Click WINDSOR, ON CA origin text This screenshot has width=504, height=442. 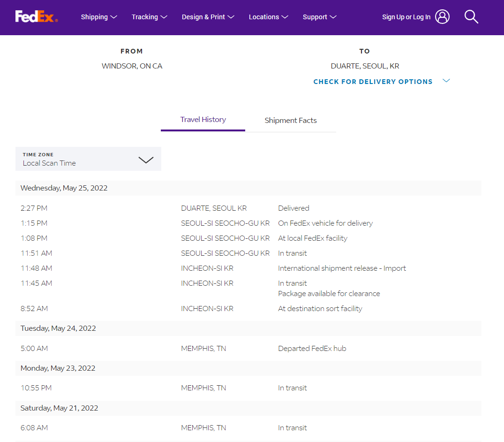[132, 66]
